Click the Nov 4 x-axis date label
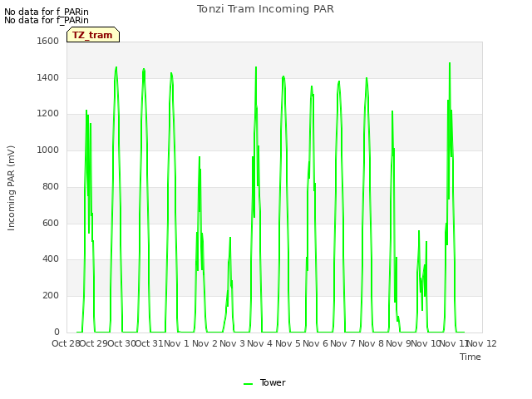The image size is (532, 399). (x=259, y=343)
